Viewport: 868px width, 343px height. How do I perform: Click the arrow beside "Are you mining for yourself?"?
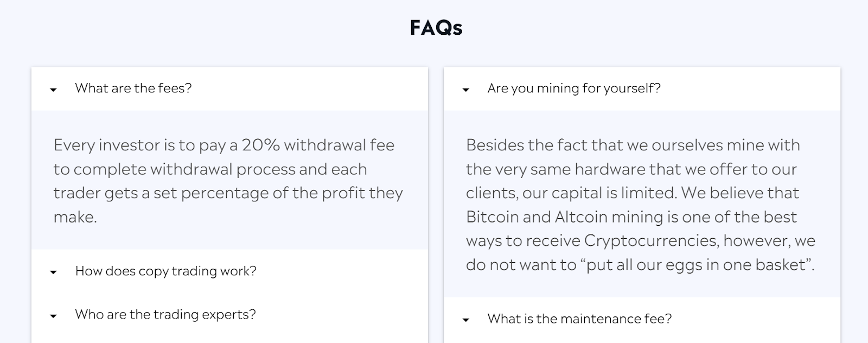pos(466,88)
